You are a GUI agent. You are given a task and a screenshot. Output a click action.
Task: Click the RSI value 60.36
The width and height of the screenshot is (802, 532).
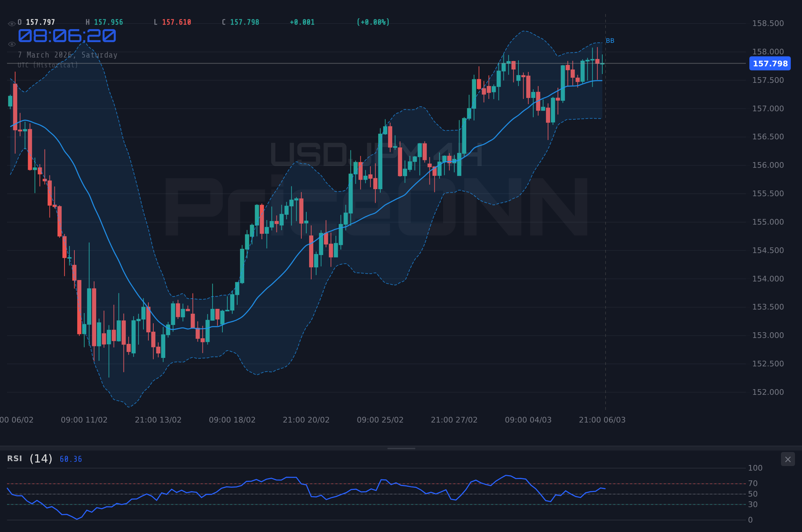pos(71,459)
